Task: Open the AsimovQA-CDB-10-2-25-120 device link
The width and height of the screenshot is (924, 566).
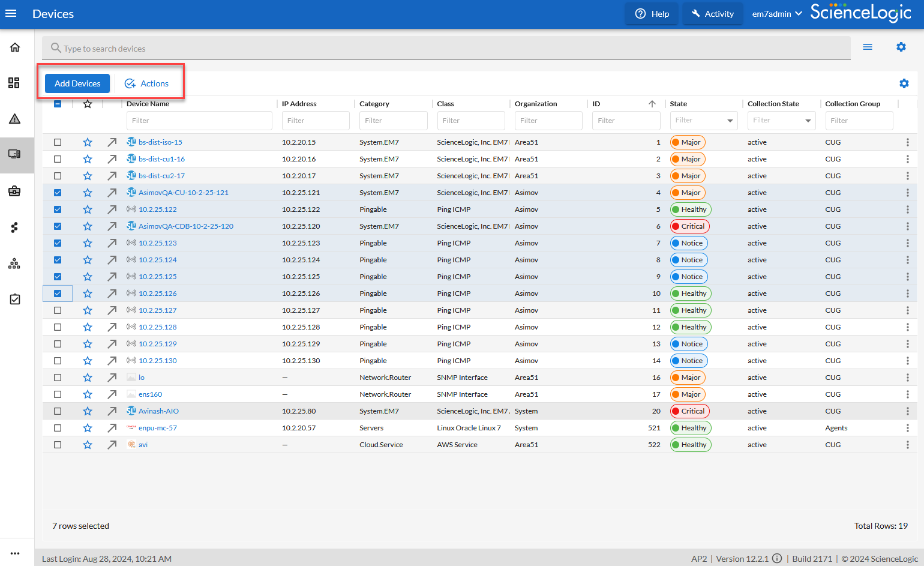Action: coord(185,226)
